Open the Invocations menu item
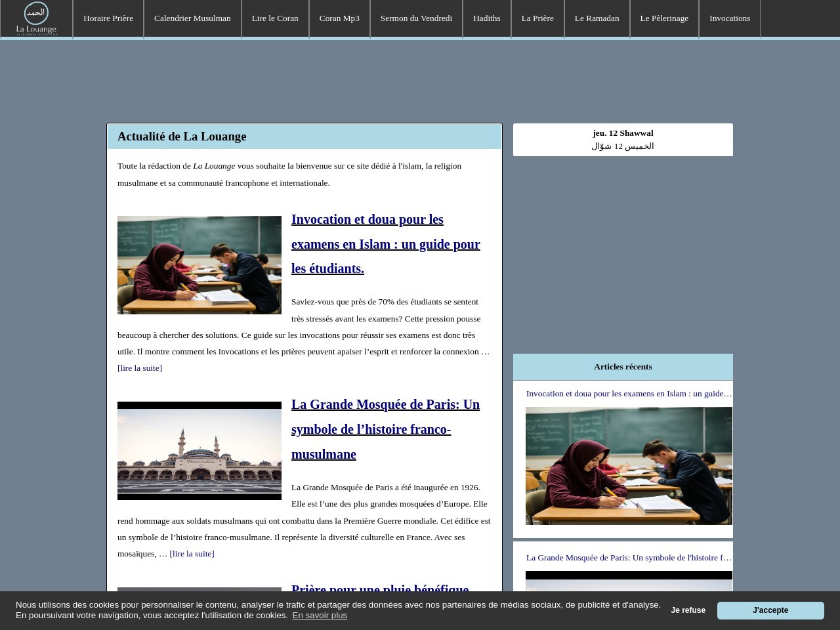This screenshot has height=630, width=840. (x=730, y=18)
